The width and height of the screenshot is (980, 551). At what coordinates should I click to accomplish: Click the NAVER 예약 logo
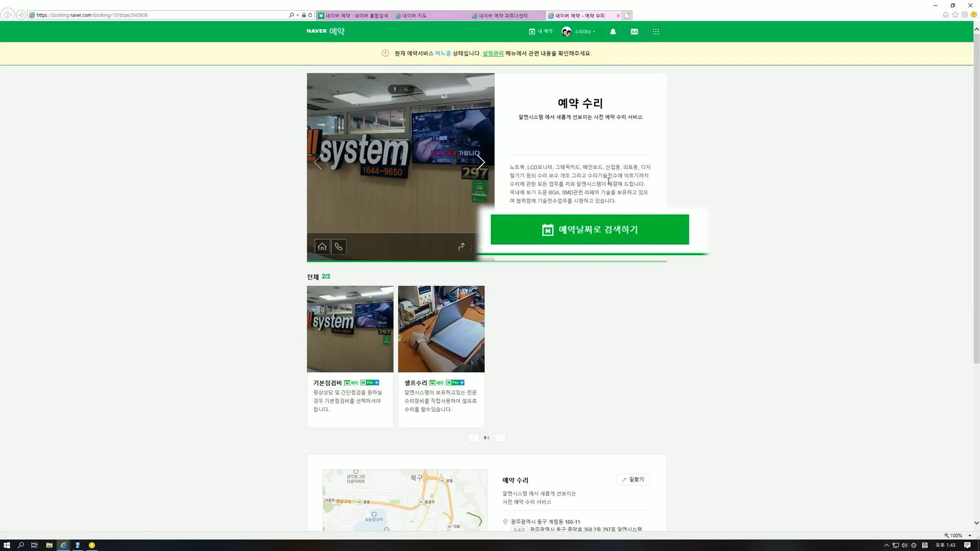tap(326, 31)
